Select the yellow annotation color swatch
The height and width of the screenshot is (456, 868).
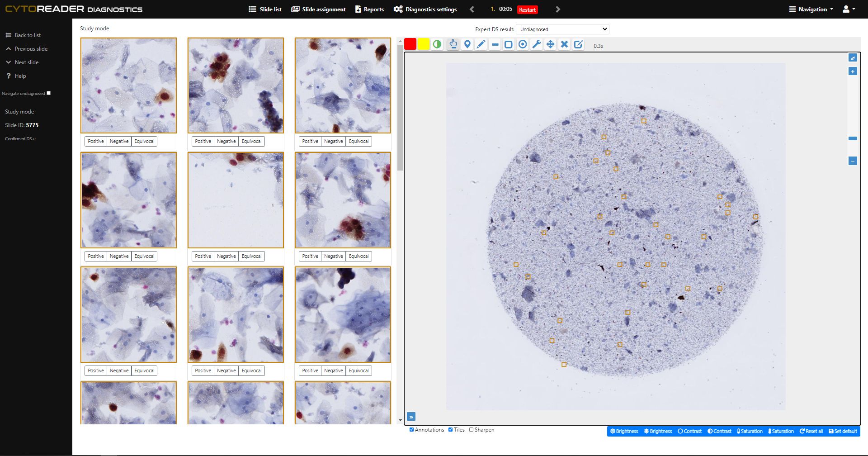424,44
